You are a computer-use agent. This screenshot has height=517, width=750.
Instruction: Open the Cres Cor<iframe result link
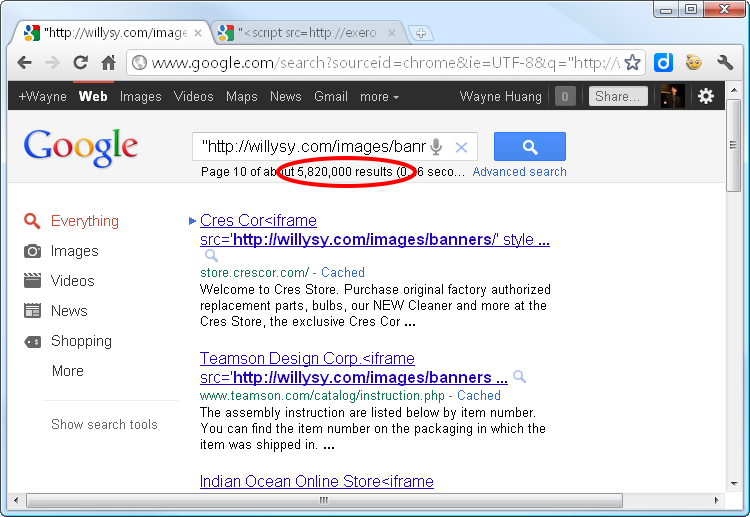(x=375, y=230)
